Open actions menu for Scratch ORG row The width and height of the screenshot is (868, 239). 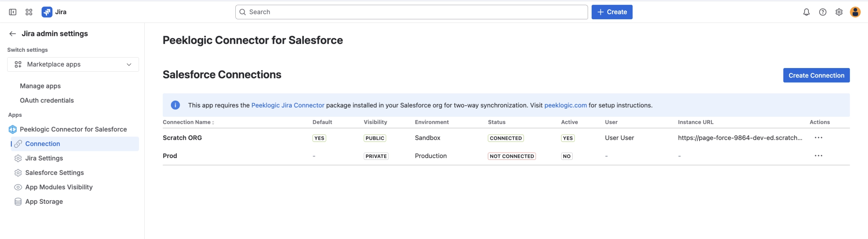click(818, 138)
